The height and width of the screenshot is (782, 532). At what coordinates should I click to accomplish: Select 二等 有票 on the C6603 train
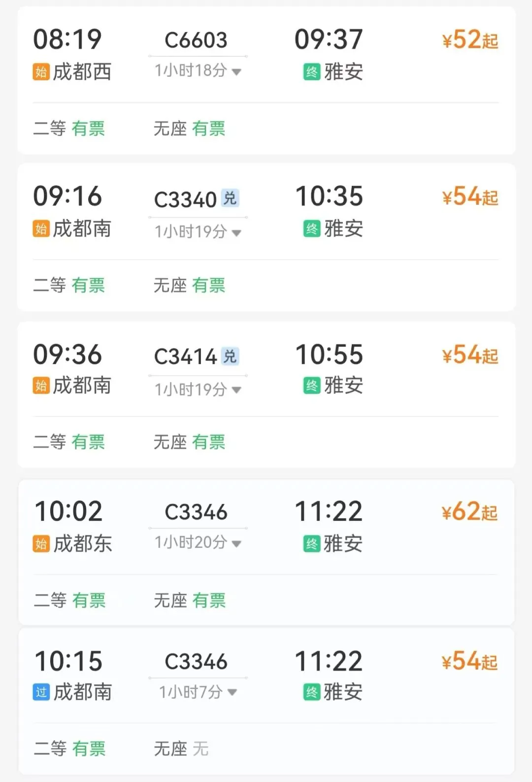pyautogui.click(x=69, y=129)
